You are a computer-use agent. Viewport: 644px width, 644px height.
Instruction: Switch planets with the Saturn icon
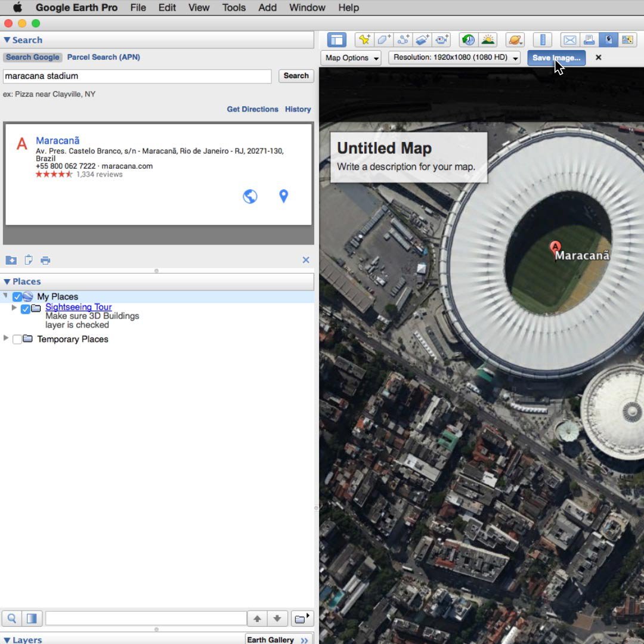[515, 40]
